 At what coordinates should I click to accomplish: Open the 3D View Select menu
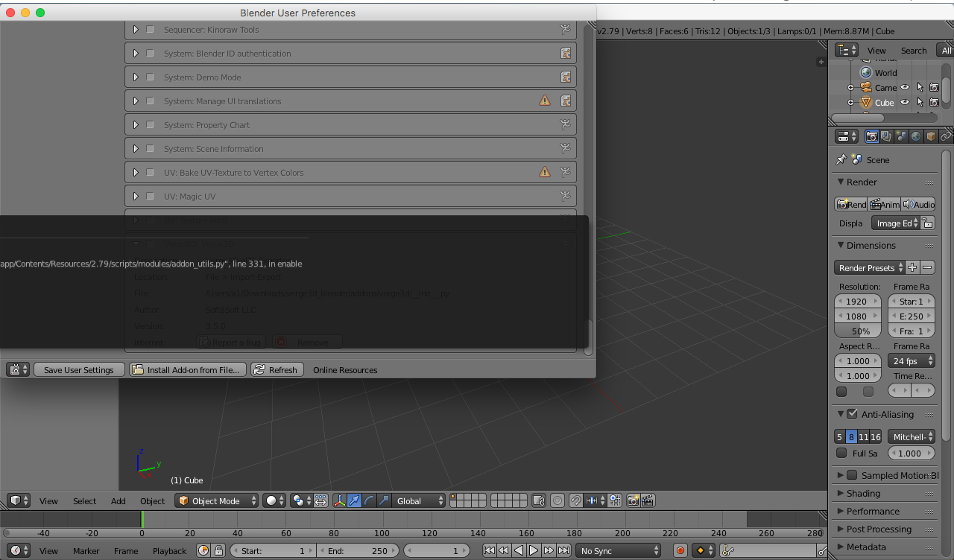(x=84, y=500)
